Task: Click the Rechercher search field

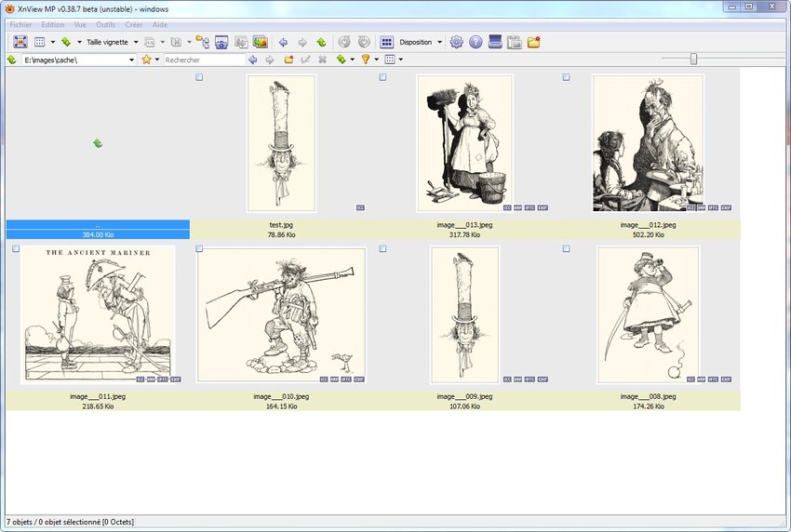Action: pos(205,60)
